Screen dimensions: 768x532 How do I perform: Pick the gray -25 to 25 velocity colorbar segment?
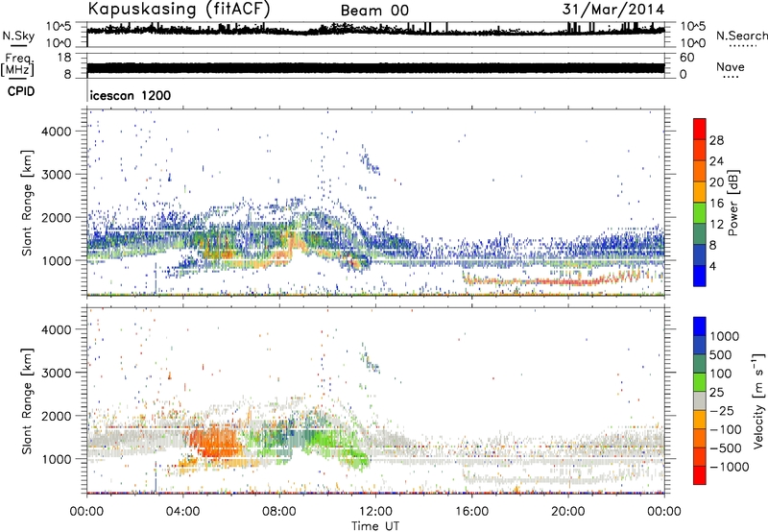pyautogui.click(x=700, y=401)
